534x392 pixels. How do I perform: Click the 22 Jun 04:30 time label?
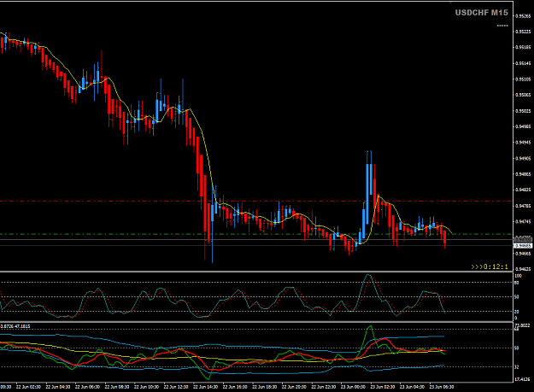click(x=58, y=387)
